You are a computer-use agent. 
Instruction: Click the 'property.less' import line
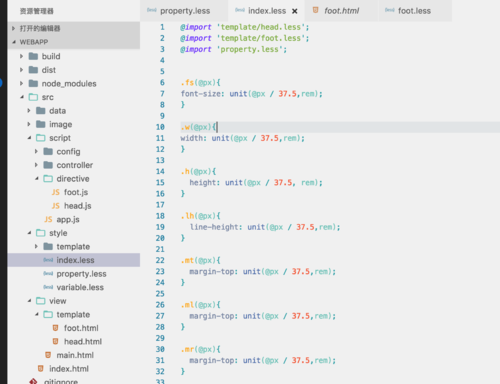pos(233,49)
